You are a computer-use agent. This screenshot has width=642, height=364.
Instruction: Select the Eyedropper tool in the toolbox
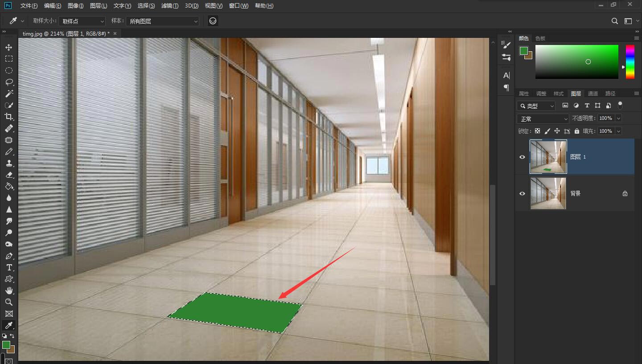click(9, 325)
